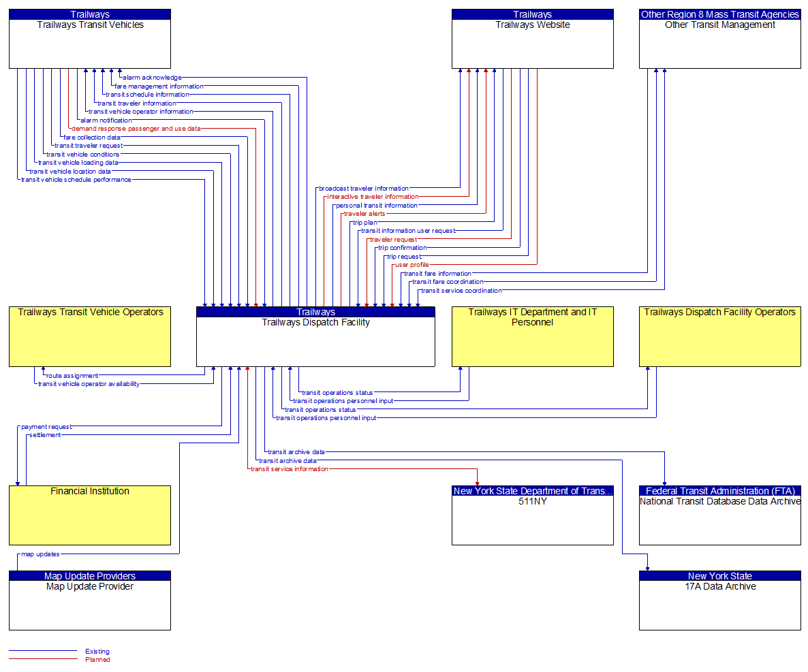Click 'transit vehicle operator information' label
The image size is (808, 672).
click(x=140, y=112)
